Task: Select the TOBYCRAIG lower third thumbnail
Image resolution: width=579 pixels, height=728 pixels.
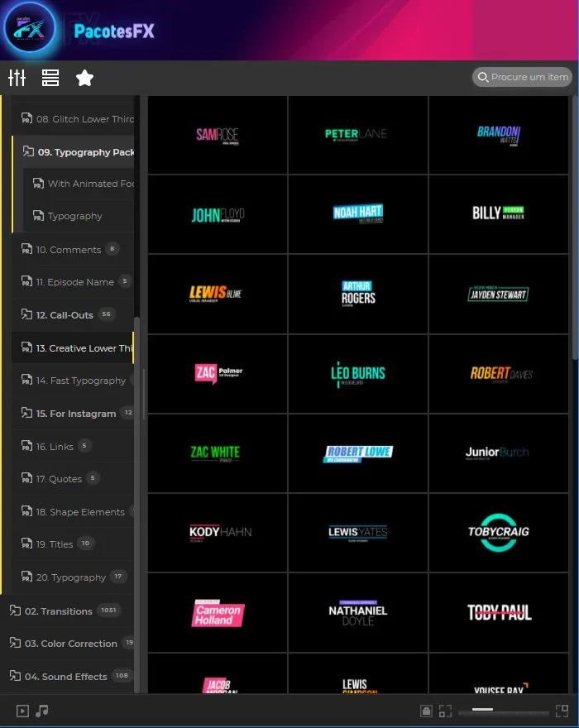Action: pyautogui.click(x=498, y=533)
